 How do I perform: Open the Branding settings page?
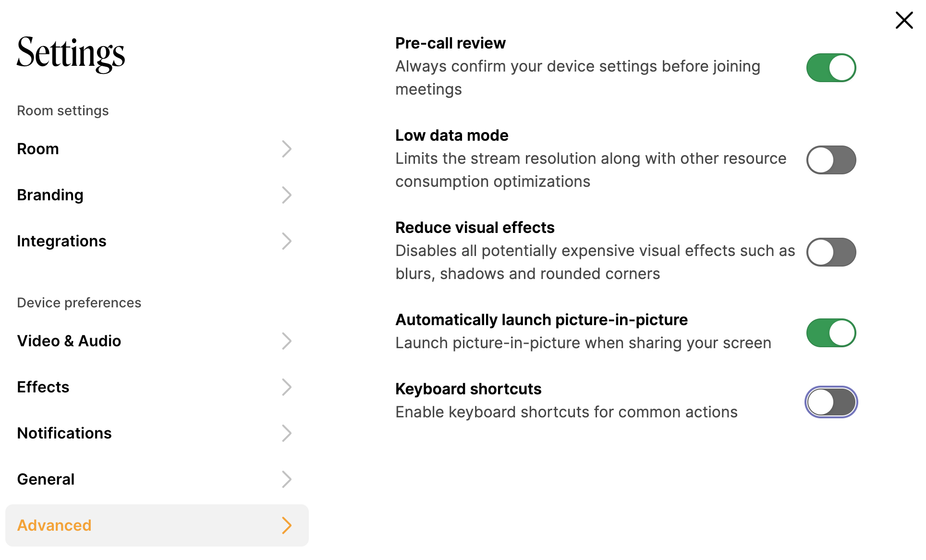(50, 195)
